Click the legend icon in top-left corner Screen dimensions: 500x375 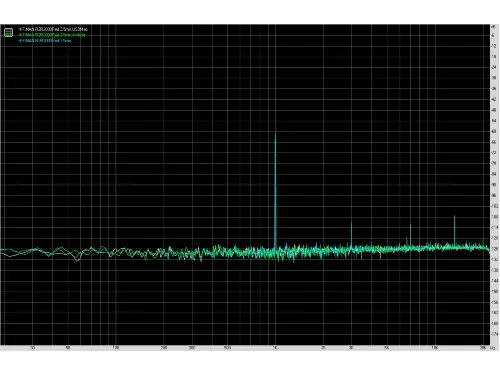(x=8, y=32)
